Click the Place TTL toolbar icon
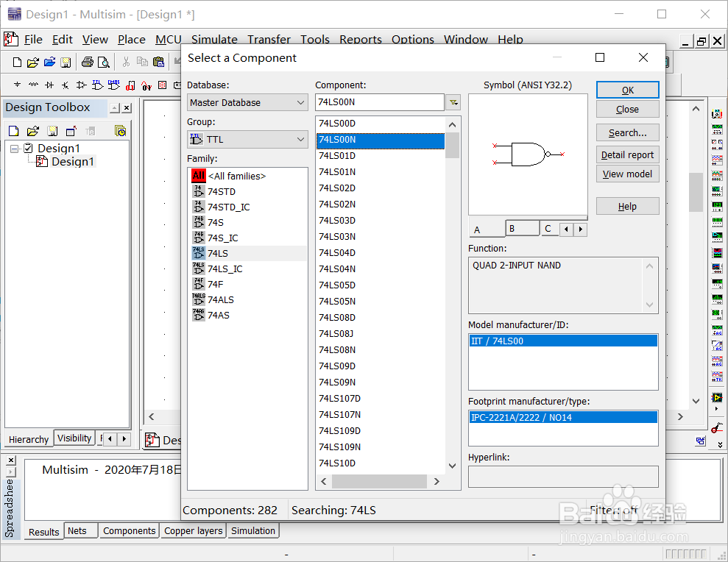The height and width of the screenshot is (562, 728). pos(97,85)
